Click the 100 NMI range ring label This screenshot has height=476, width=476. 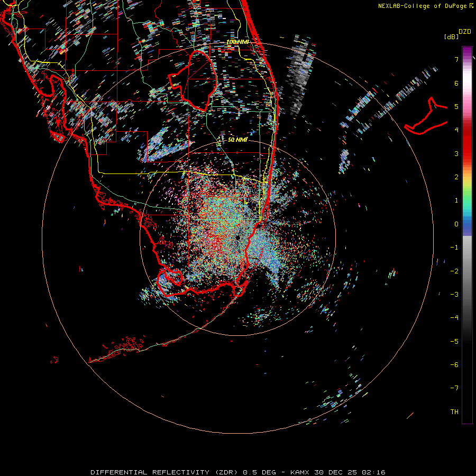coord(237,42)
